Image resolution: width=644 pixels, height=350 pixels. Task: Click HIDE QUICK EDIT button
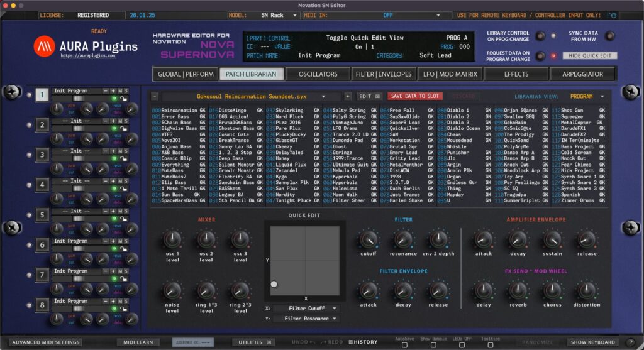tap(590, 56)
